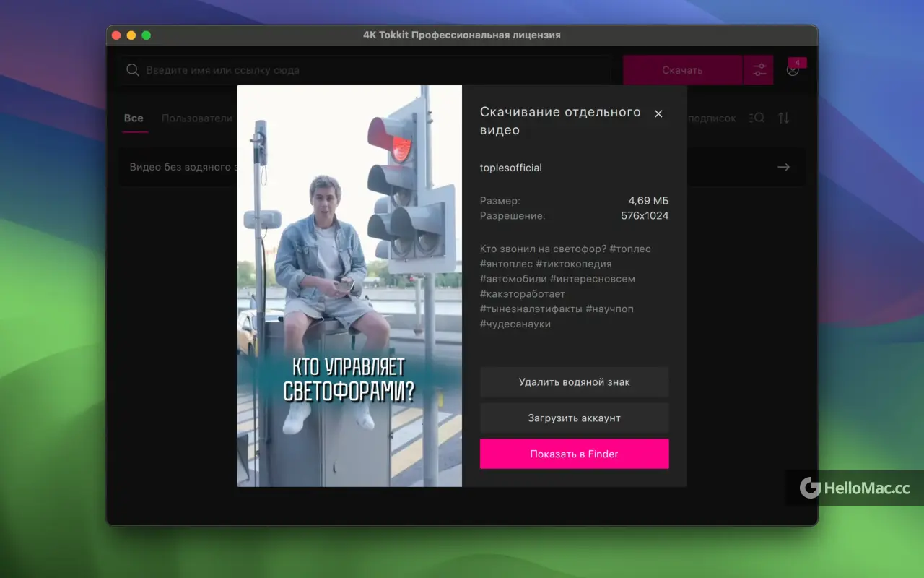Open the account notifications icon
This screenshot has height=578, width=924.
coord(793,70)
